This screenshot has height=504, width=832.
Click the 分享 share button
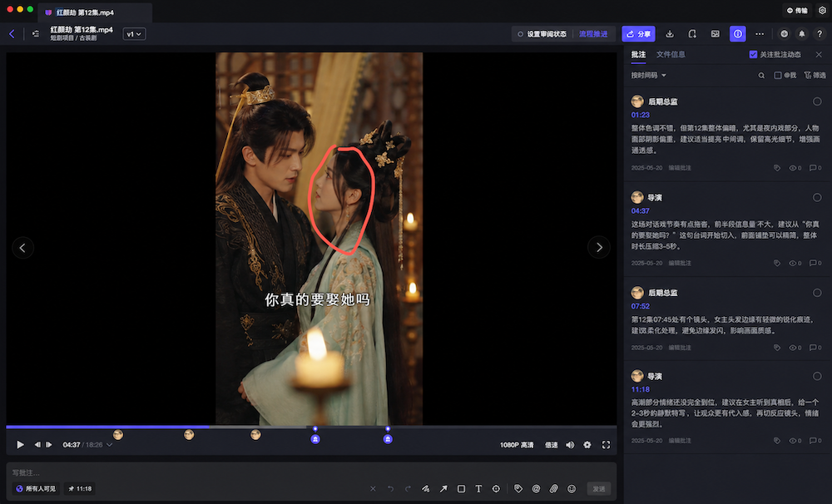coord(638,34)
